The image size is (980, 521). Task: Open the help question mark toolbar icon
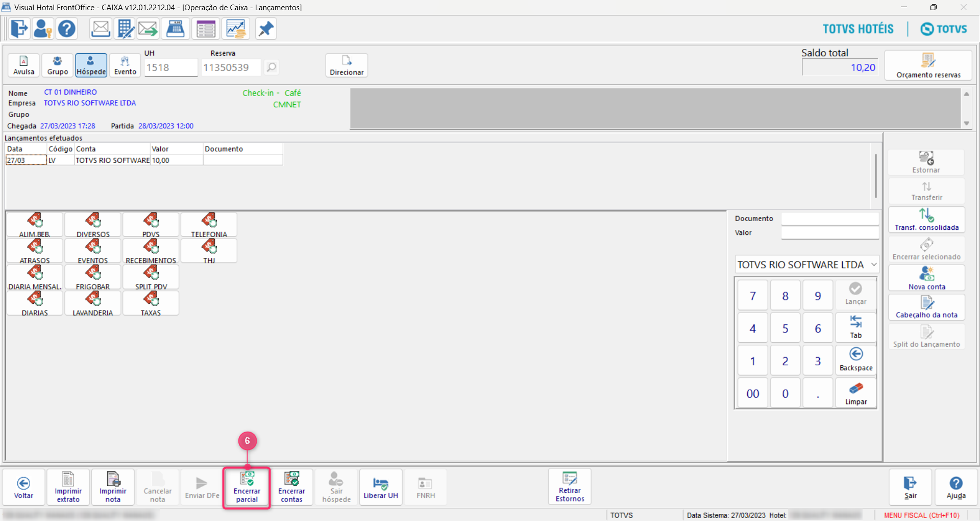point(67,29)
